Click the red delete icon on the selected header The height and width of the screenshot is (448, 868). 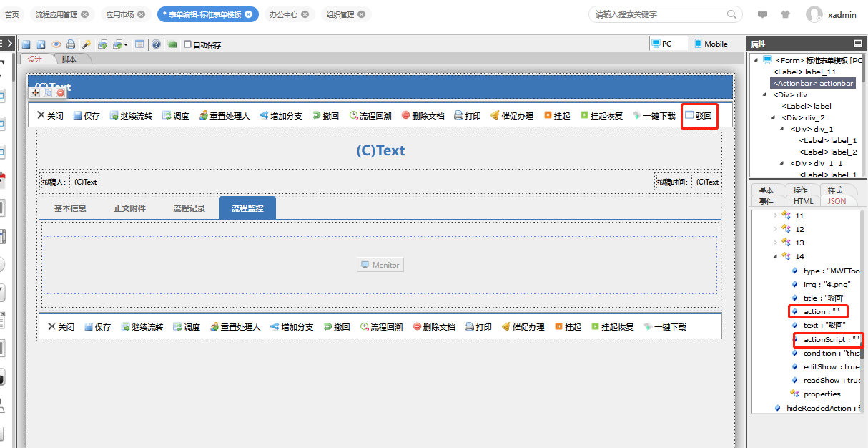pyautogui.click(x=60, y=93)
